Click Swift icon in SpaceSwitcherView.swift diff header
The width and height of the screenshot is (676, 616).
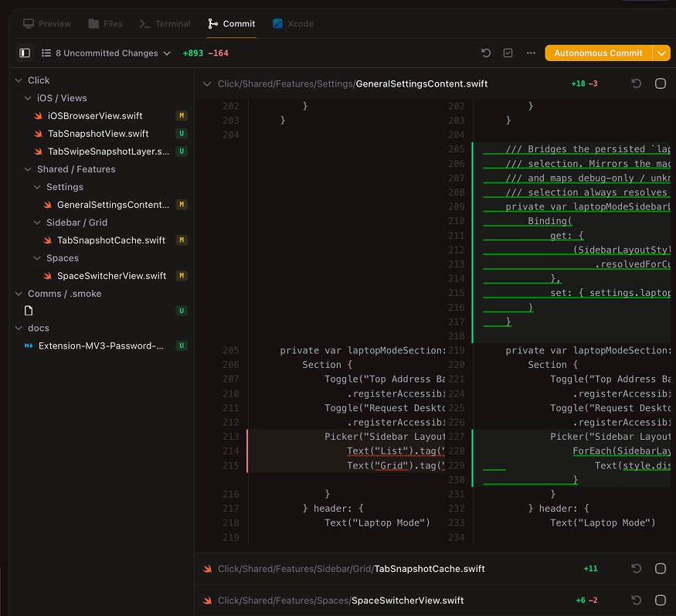pos(207,601)
